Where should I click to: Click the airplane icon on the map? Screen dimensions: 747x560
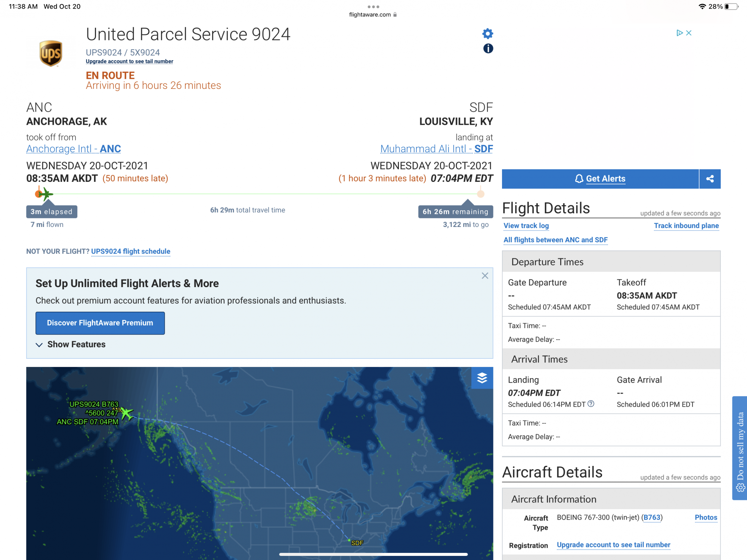pyautogui.click(x=127, y=413)
